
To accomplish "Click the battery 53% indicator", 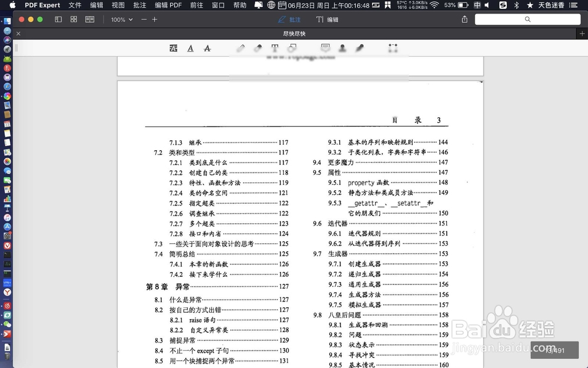I will tap(456, 5).
